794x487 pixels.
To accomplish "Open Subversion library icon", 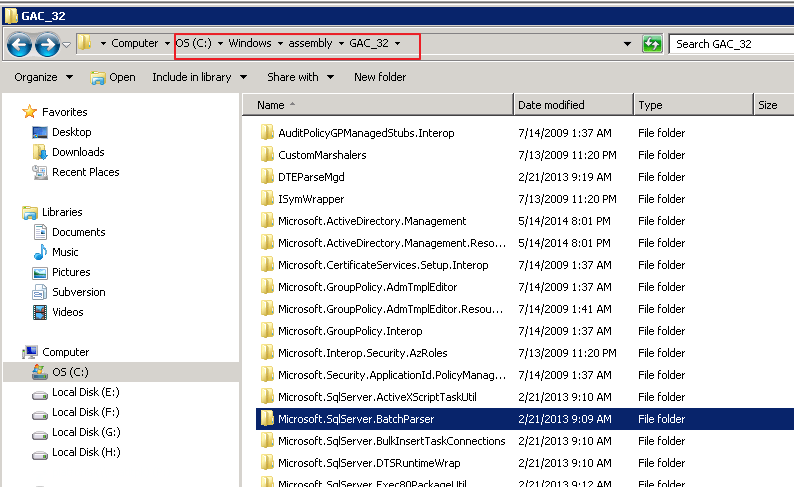I will click(x=39, y=292).
